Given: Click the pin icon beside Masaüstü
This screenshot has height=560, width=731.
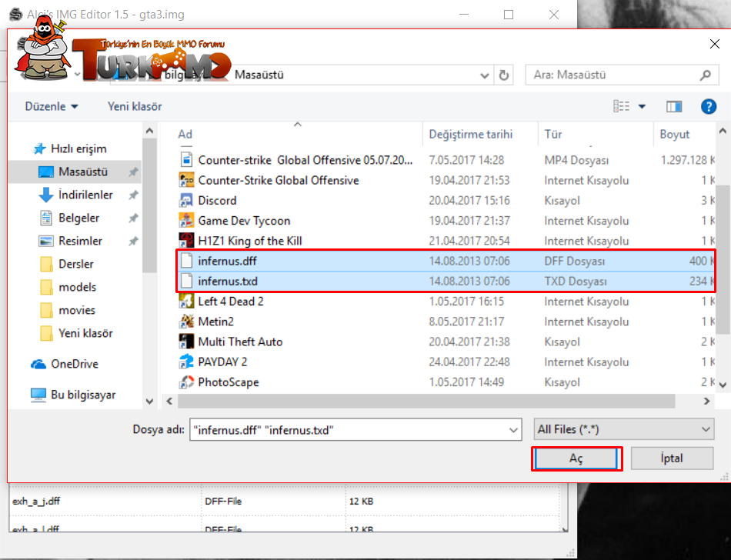Looking at the screenshot, I should [x=133, y=172].
